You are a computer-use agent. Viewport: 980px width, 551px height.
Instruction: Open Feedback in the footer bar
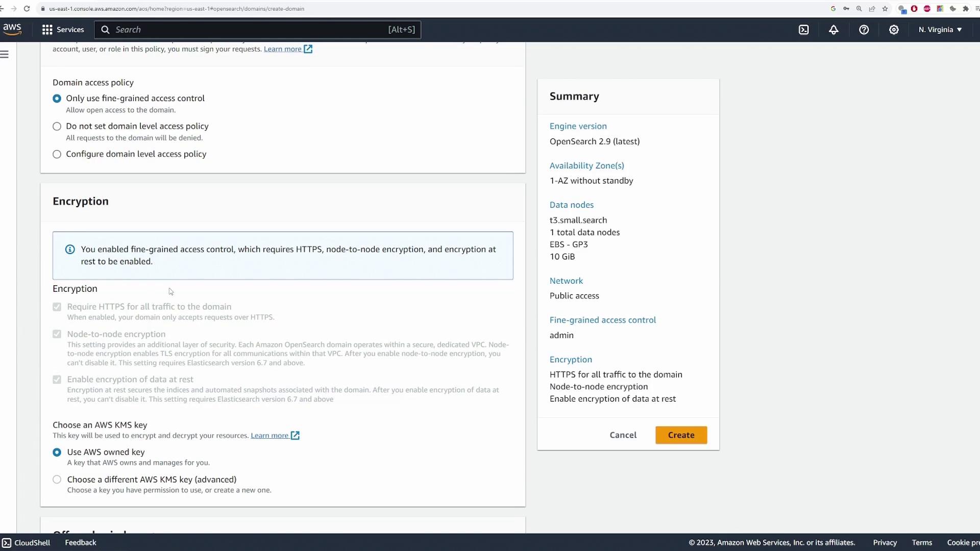[x=80, y=542]
